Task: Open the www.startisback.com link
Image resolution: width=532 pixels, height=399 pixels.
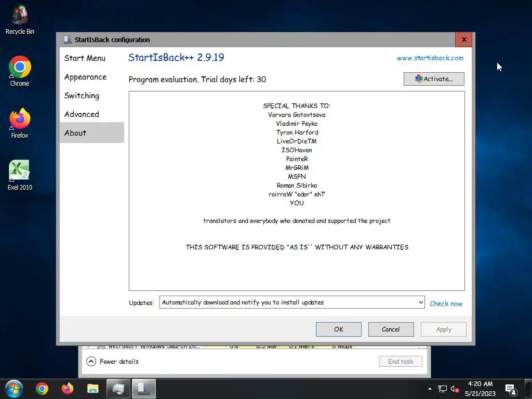Action: [x=430, y=58]
